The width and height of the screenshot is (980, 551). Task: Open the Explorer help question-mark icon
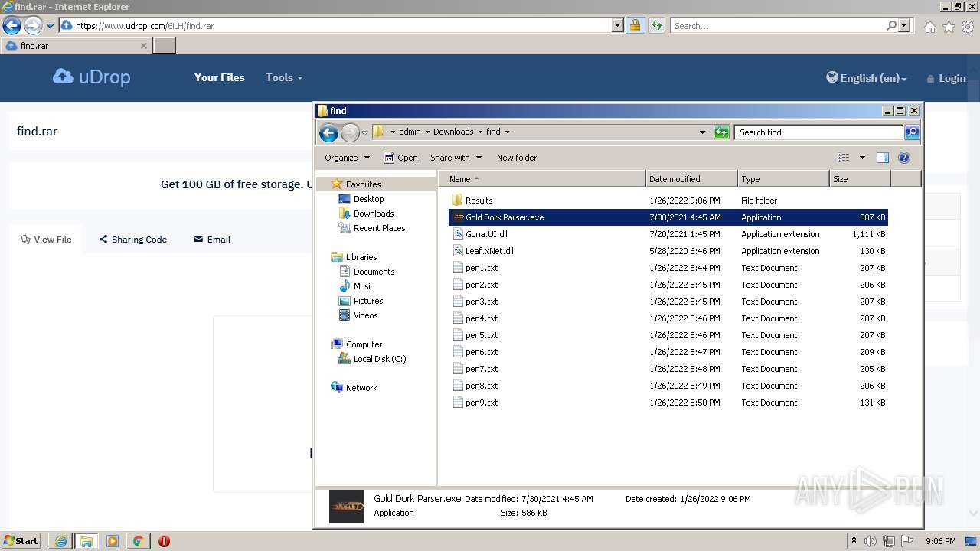[x=903, y=158]
